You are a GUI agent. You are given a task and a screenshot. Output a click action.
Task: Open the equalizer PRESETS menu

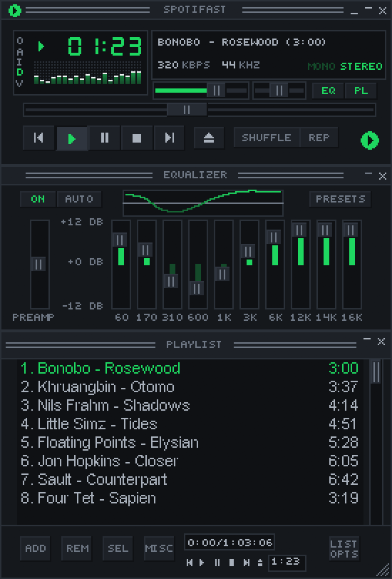tap(340, 199)
